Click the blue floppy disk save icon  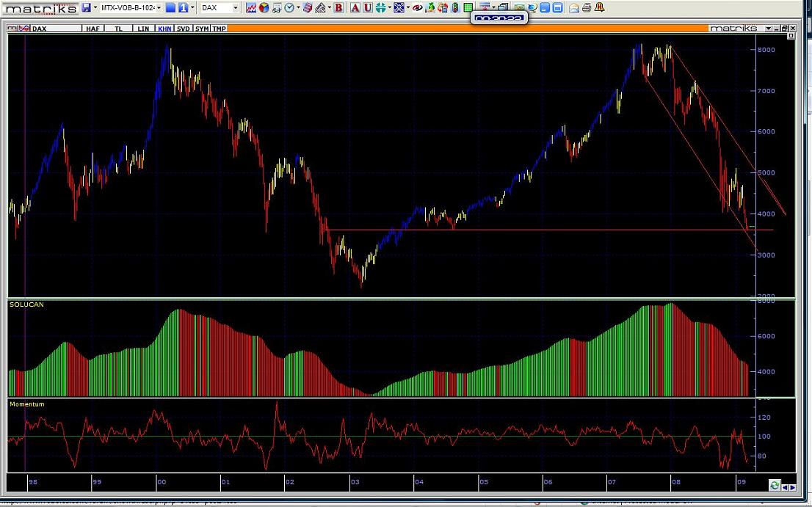point(86,7)
